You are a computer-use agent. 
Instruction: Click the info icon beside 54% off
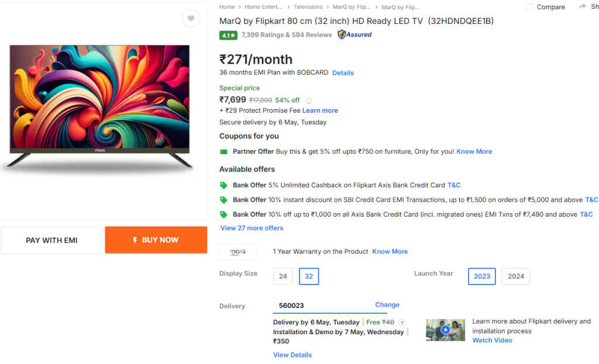pos(308,100)
